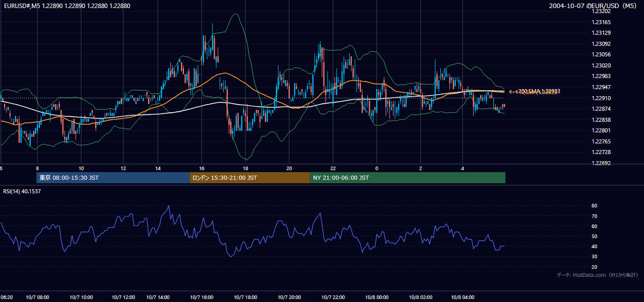Click price axis label 1.22838
Screen dimensions: 644x302
click(x=601, y=120)
